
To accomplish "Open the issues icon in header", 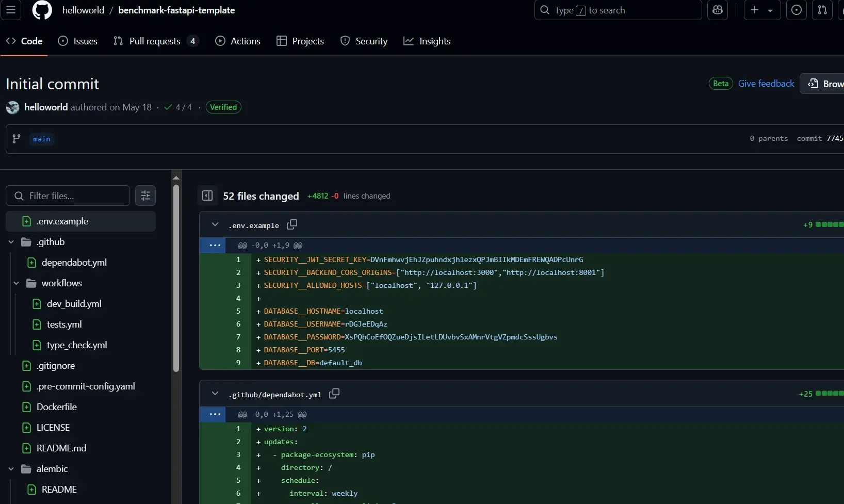I will click(x=797, y=10).
